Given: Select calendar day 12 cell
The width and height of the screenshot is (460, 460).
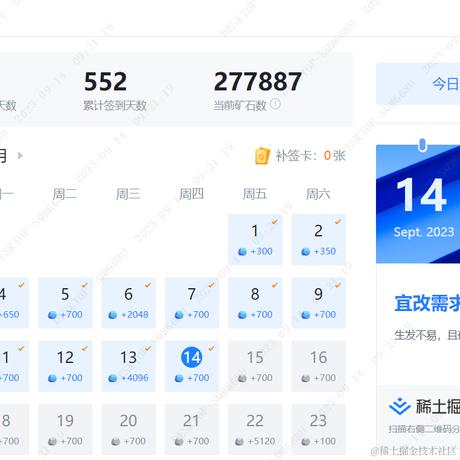Looking at the screenshot, I should click(x=65, y=366).
